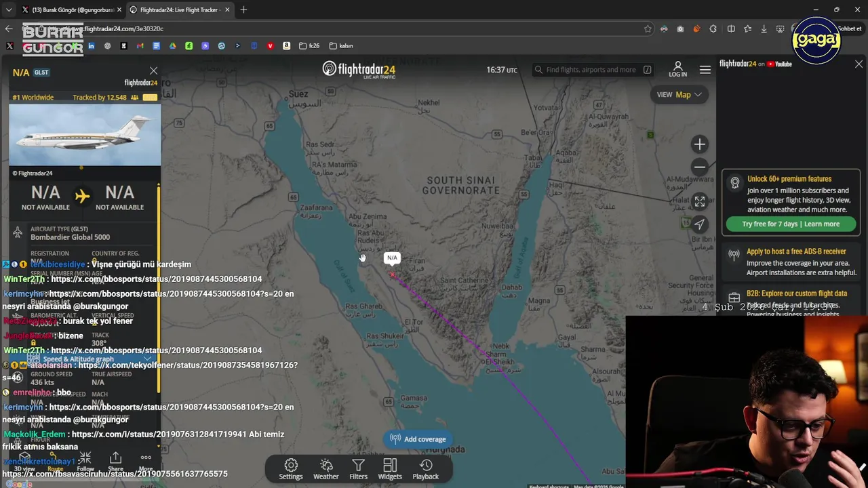This screenshot has width=868, height=488.
Task: Click the Flightradar24 logo
Action: [359, 70]
